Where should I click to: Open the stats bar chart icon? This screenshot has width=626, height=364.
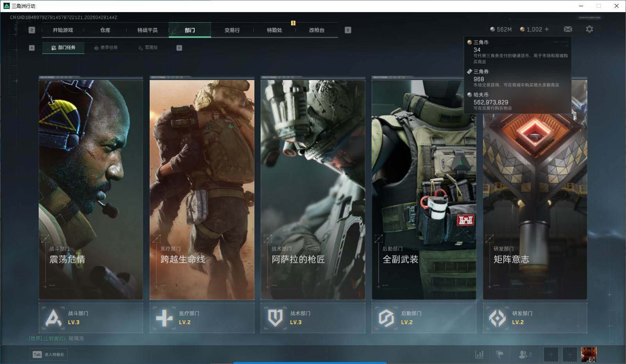(479, 354)
